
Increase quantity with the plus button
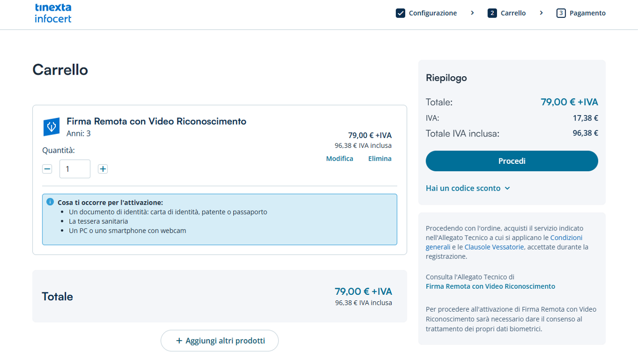103,169
